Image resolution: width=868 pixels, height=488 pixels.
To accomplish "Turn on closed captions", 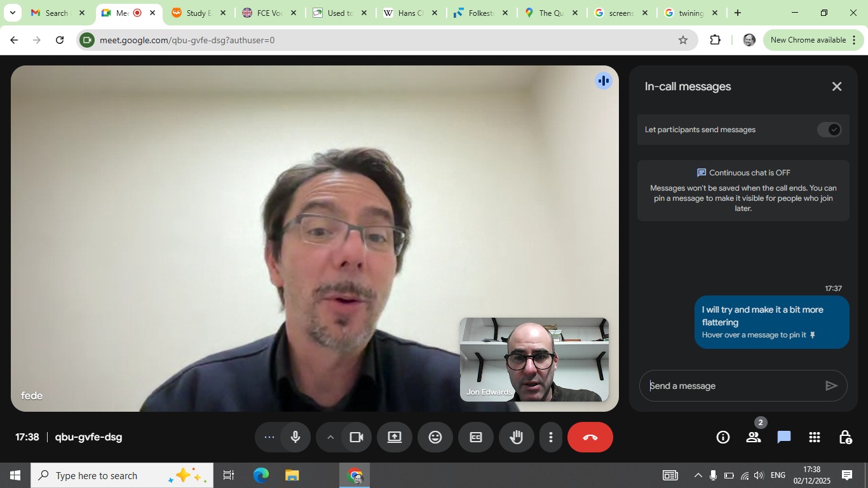I will pos(476,437).
